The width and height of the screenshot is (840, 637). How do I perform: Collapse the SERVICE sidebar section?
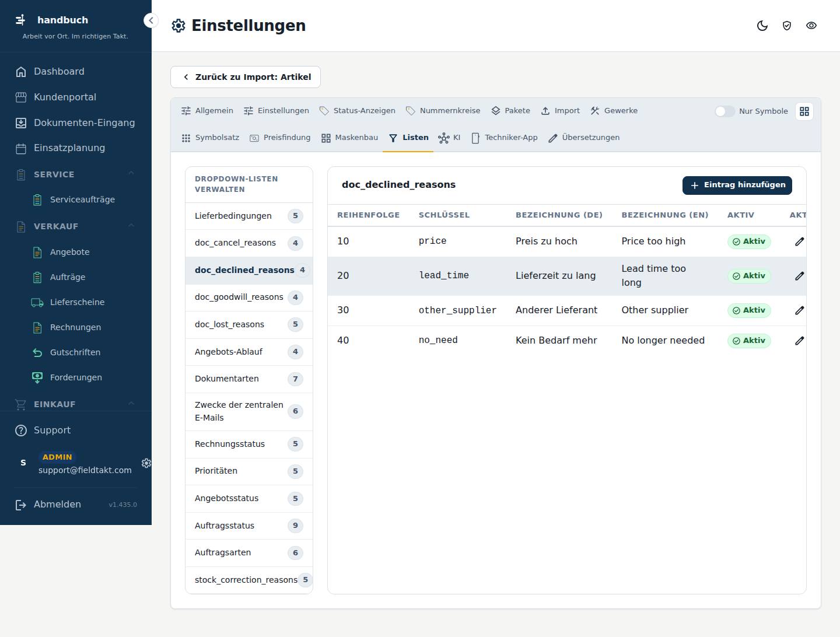[76, 174]
